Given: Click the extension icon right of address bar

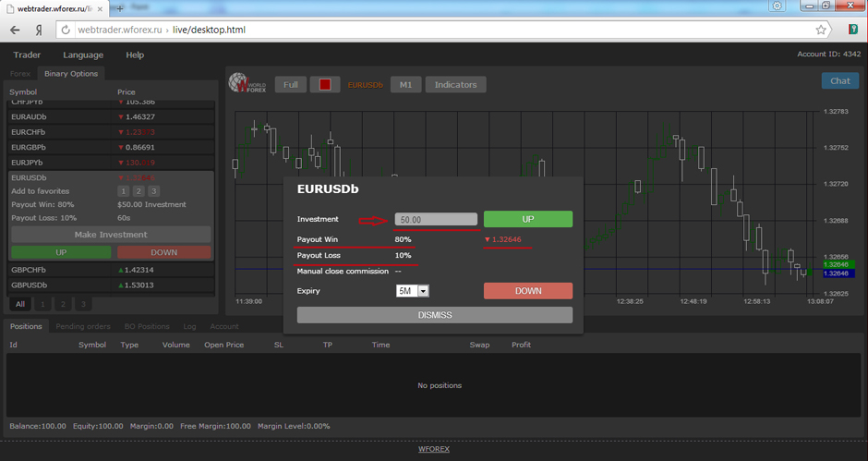Looking at the screenshot, I should [853, 30].
